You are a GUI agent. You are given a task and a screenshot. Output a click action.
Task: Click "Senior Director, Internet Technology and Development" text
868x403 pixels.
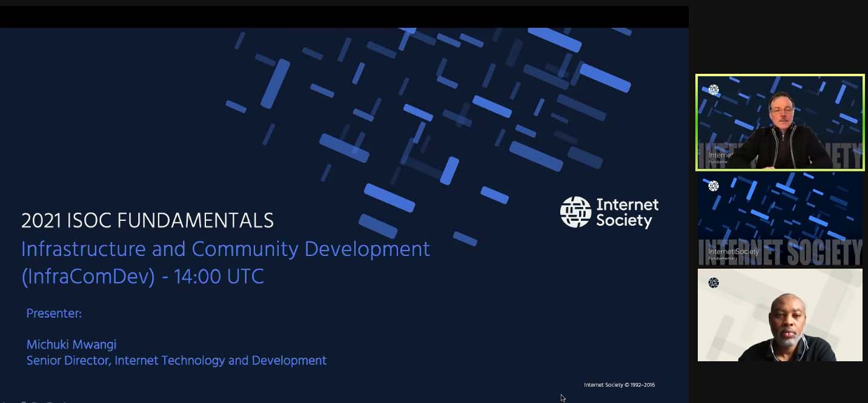coord(176,361)
